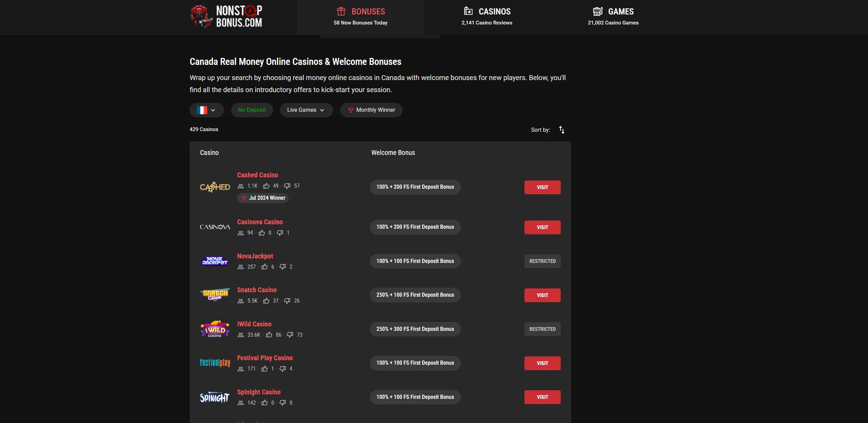The image size is (868, 423).
Task: Visit Casinova Casino
Action: click(542, 227)
